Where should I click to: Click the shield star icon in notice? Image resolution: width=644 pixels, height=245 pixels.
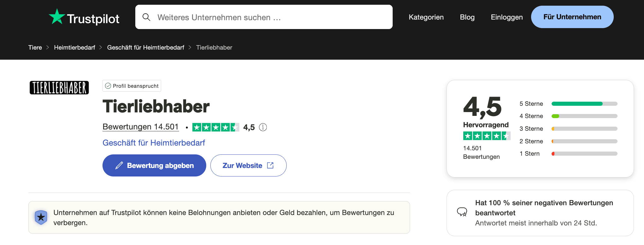pyautogui.click(x=41, y=217)
